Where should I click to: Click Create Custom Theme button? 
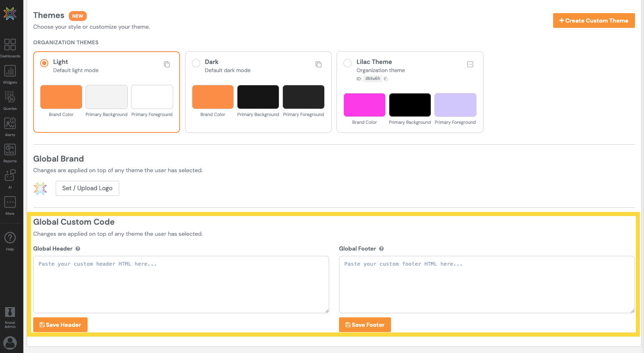pyautogui.click(x=594, y=20)
